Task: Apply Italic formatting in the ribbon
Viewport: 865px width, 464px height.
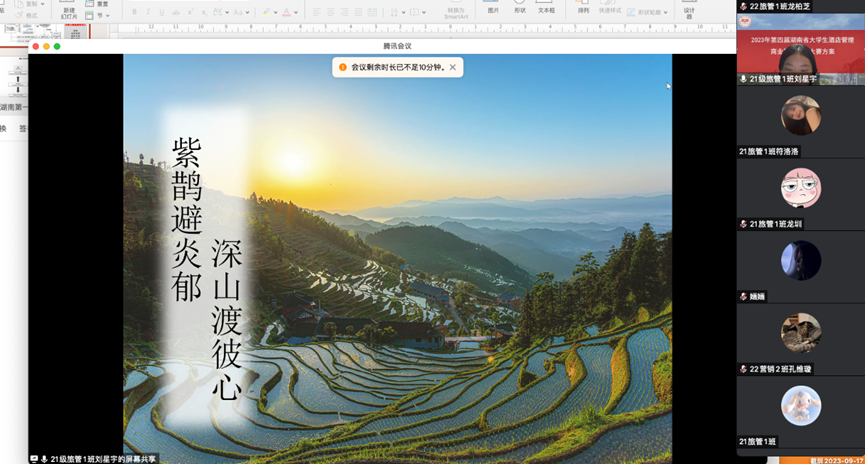Action: (148, 12)
